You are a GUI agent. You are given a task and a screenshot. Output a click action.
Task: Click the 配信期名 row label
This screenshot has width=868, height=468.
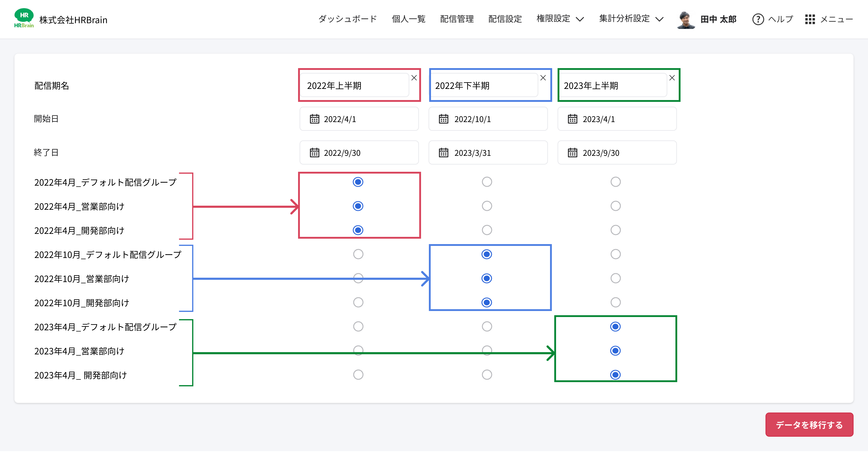[x=52, y=86]
